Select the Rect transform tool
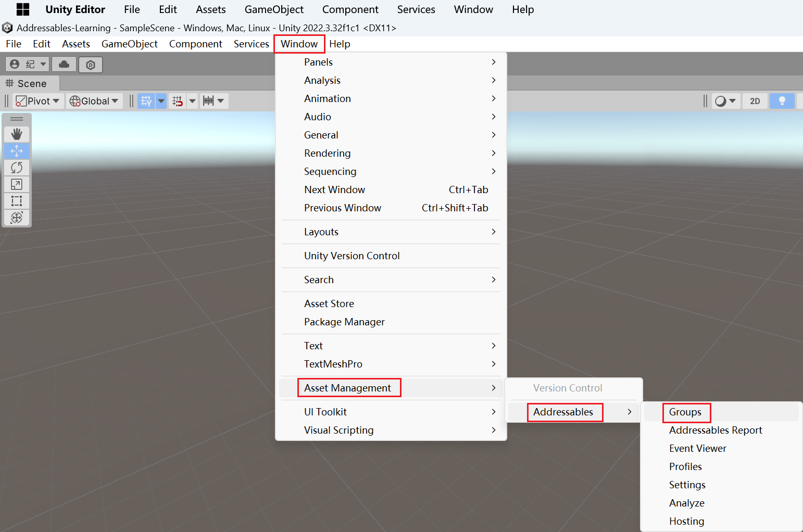Image resolution: width=803 pixels, height=532 pixels. [x=17, y=201]
